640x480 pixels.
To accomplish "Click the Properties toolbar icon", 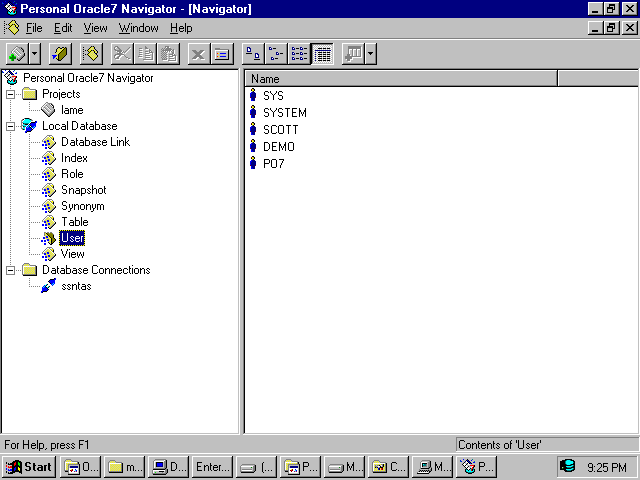I will click(x=221, y=53).
